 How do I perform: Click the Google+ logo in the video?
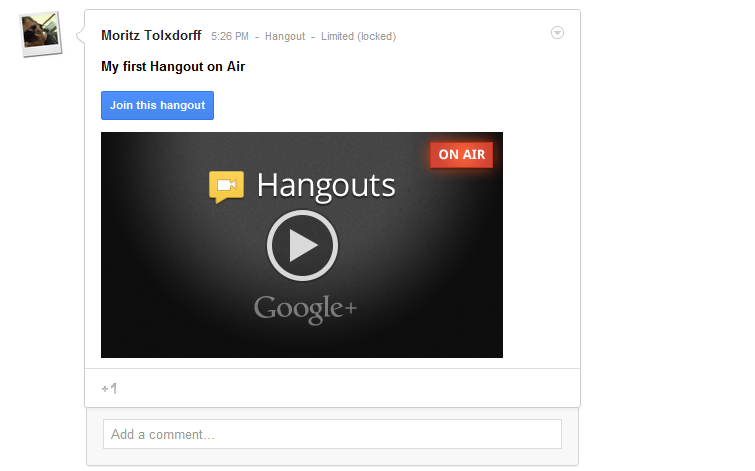(305, 309)
